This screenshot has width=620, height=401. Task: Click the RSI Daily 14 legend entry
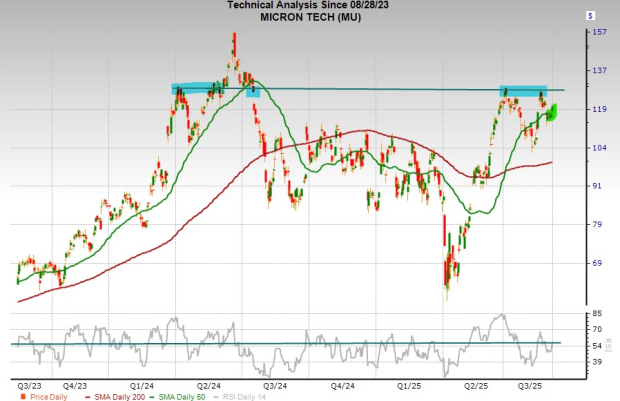(240, 397)
